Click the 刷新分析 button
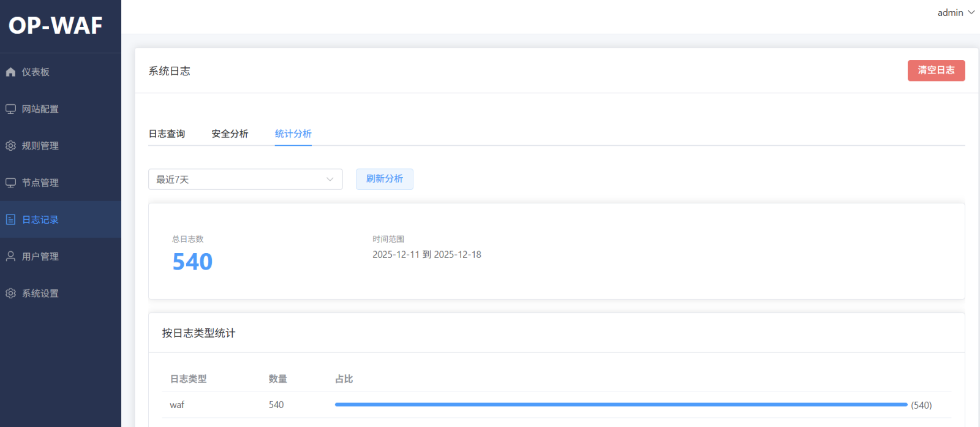This screenshot has width=980, height=427. [x=384, y=179]
